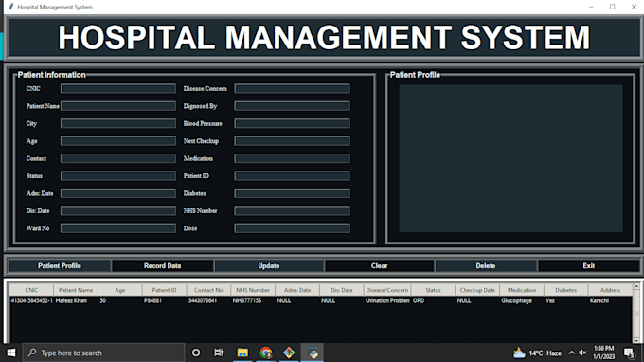Focus the CNIC input field
This screenshot has width=644, height=362.
118,88
